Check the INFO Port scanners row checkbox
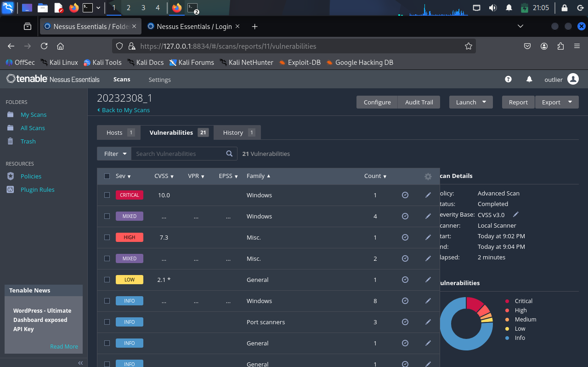This screenshot has height=367, width=588. pos(107,322)
